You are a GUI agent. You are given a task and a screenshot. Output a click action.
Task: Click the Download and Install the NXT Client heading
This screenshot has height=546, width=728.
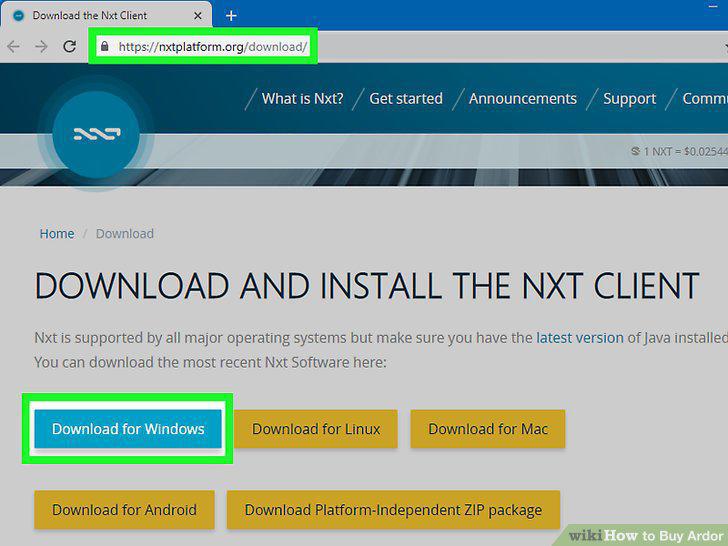367,285
